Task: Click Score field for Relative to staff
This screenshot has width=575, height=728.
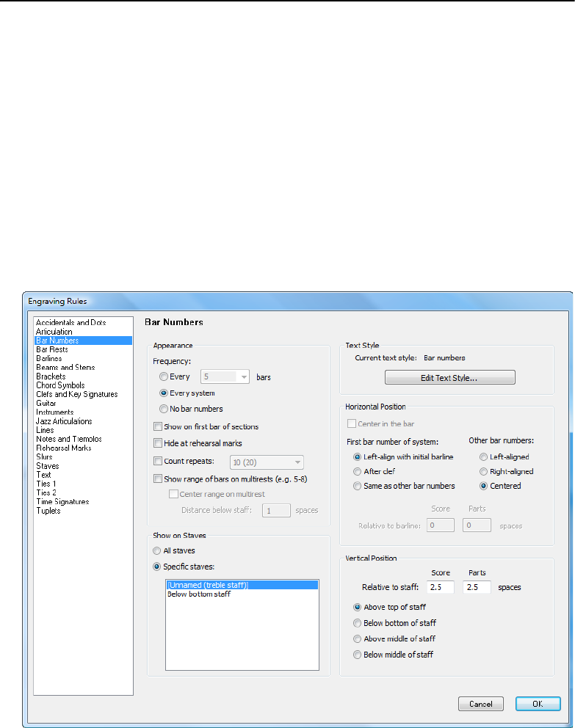Action: pyautogui.click(x=441, y=587)
